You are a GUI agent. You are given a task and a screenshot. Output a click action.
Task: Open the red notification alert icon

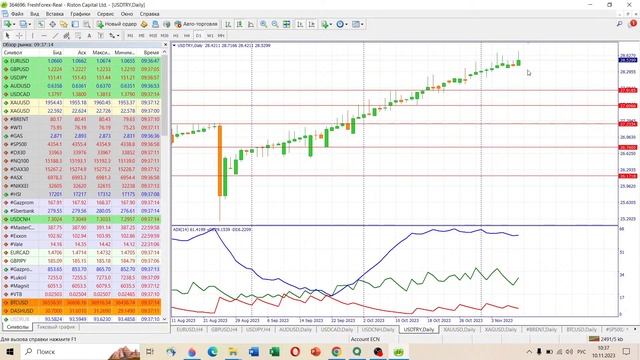(x=633, y=24)
